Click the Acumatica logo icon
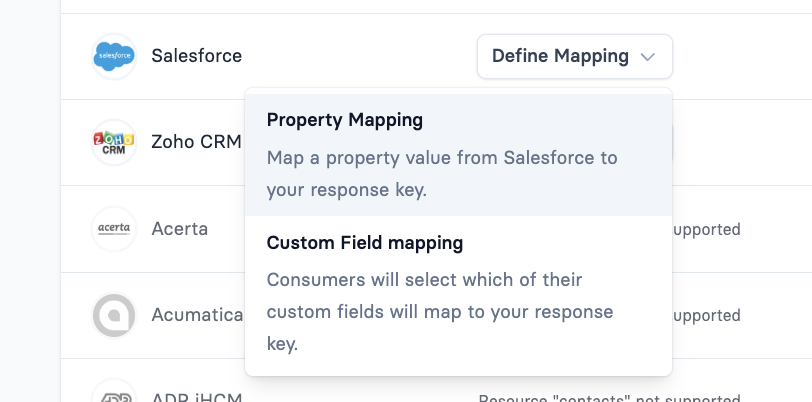Screen dimensions: 812x402 113,315
